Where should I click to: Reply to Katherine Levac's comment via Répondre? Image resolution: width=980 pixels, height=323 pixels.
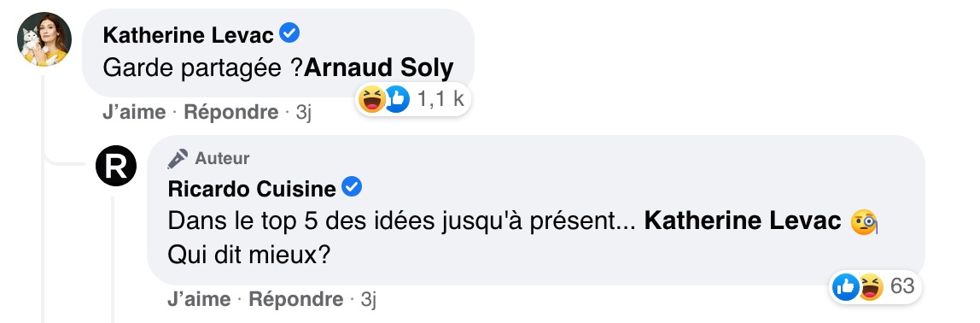231,113
